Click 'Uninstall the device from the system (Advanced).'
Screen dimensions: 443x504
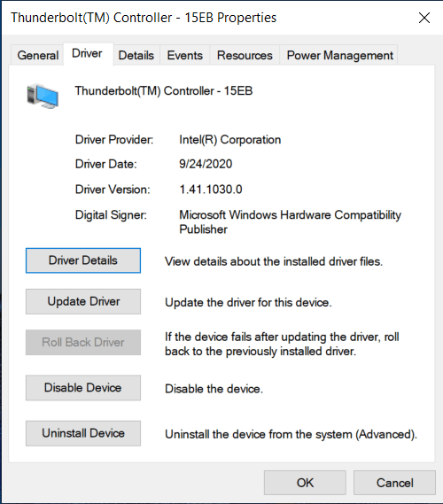291,435
